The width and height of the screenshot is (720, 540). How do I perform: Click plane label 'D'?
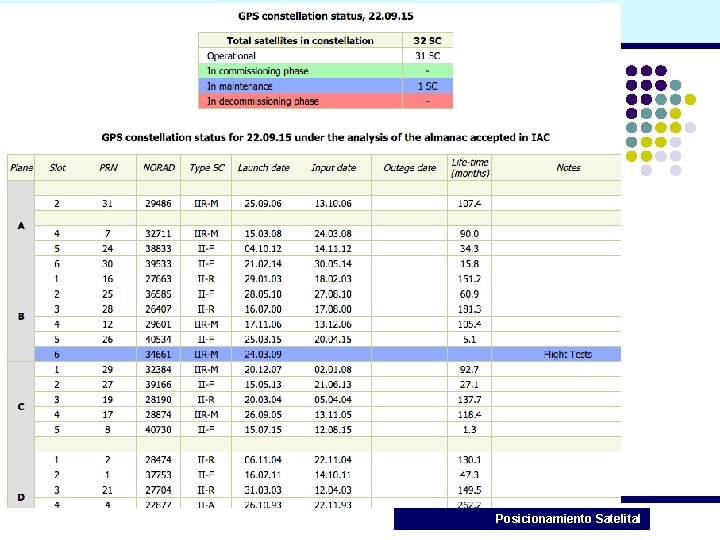(x=21, y=497)
